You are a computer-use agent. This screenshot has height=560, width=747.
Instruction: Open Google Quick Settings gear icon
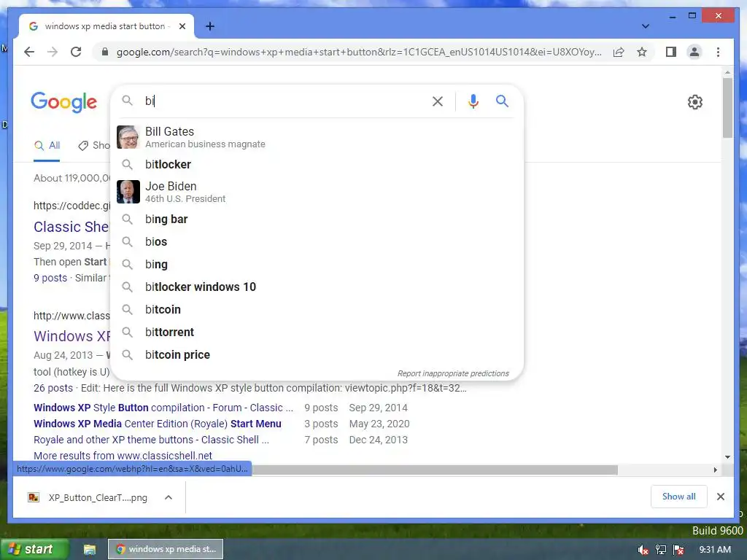click(694, 102)
